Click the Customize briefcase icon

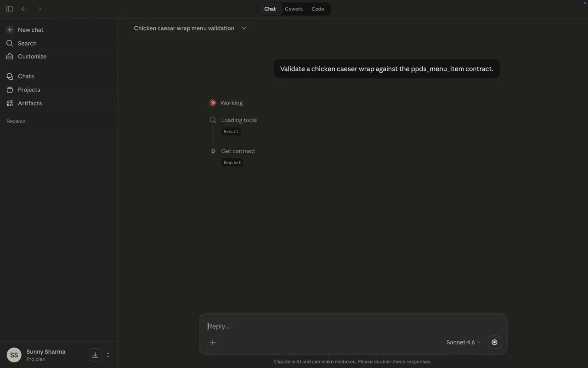(10, 57)
